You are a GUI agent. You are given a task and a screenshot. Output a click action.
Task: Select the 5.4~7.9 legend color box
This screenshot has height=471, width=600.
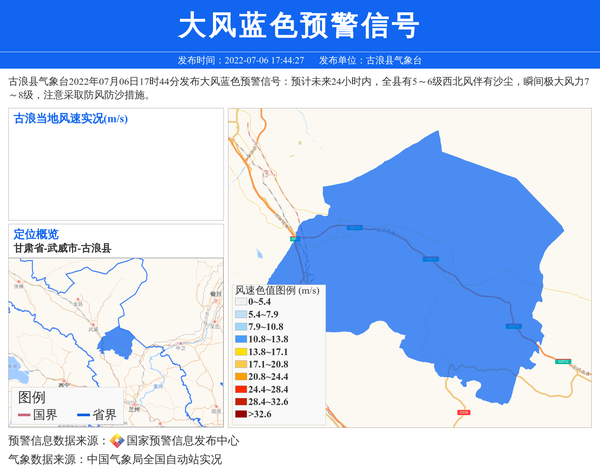(240, 315)
